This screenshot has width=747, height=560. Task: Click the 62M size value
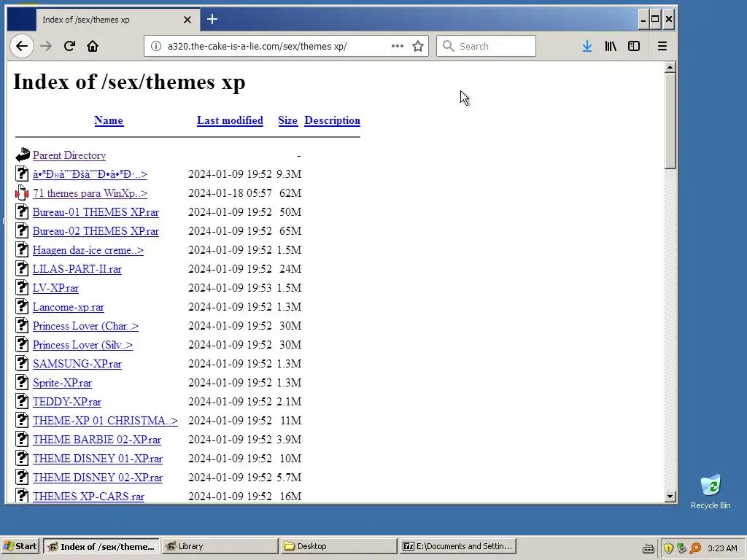290,192
